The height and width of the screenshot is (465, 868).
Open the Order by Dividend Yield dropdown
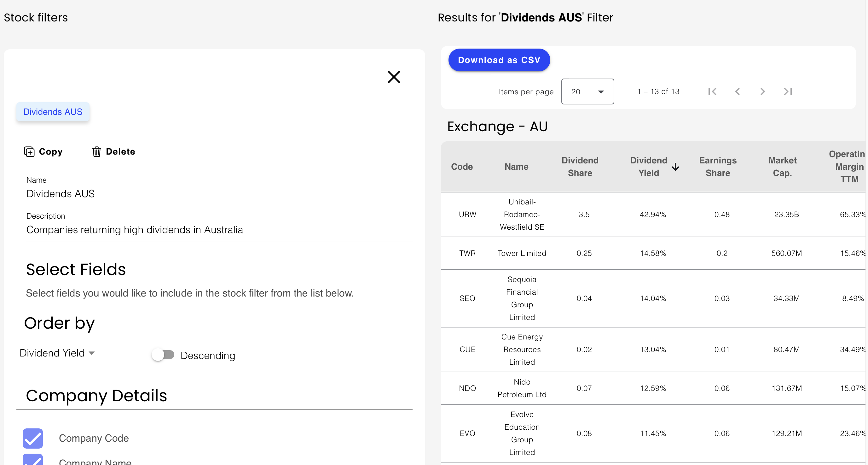point(57,353)
